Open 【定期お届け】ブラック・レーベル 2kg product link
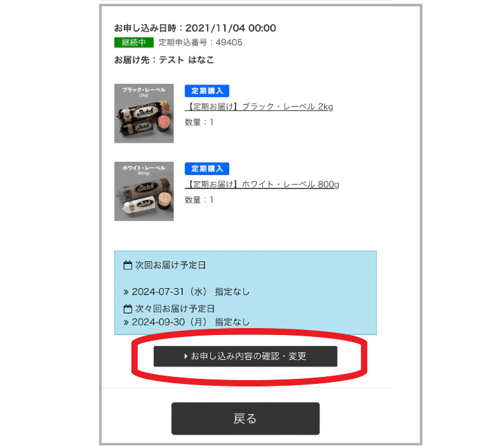The image size is (491, 448). tap(259, 107)
